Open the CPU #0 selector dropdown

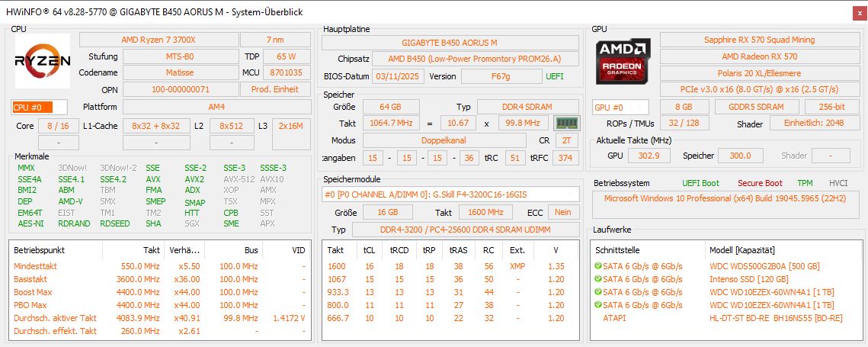coord(40,107)
